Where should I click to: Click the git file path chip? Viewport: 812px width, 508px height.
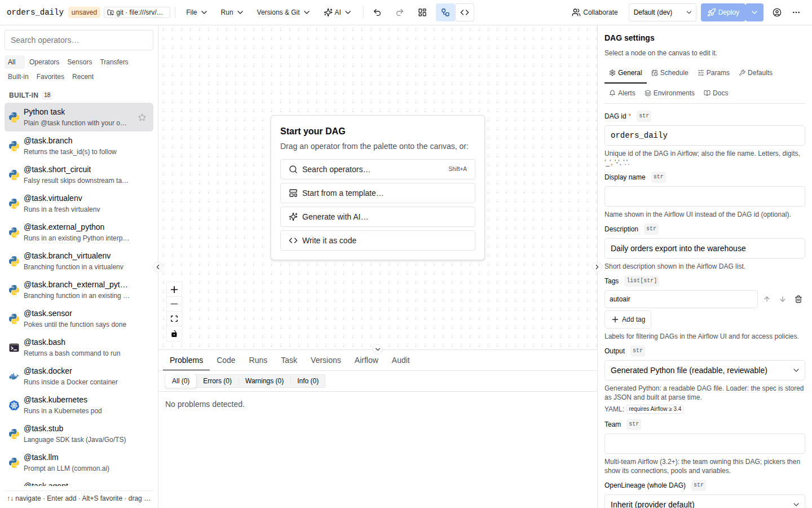137,12
